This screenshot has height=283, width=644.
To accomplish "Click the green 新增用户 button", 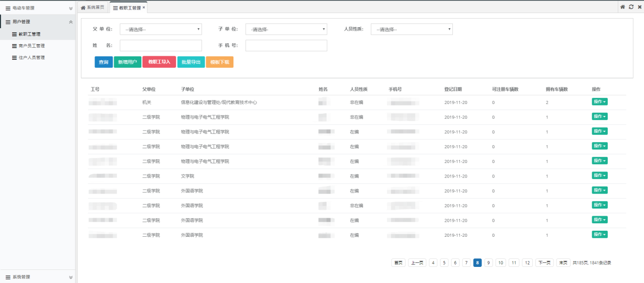I will 127,62.
